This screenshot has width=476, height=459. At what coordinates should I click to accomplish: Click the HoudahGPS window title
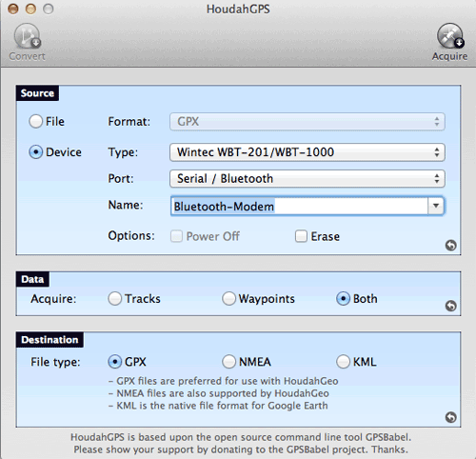point(238,9)
